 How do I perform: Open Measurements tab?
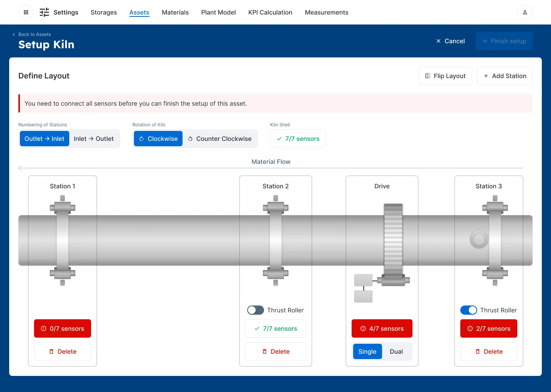(327, 12)
